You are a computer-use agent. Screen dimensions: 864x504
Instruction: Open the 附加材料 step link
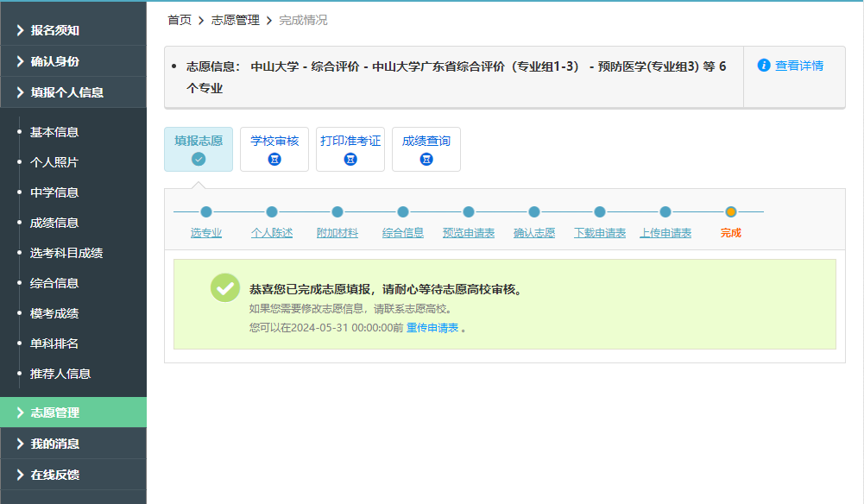[x=337, y=233]
